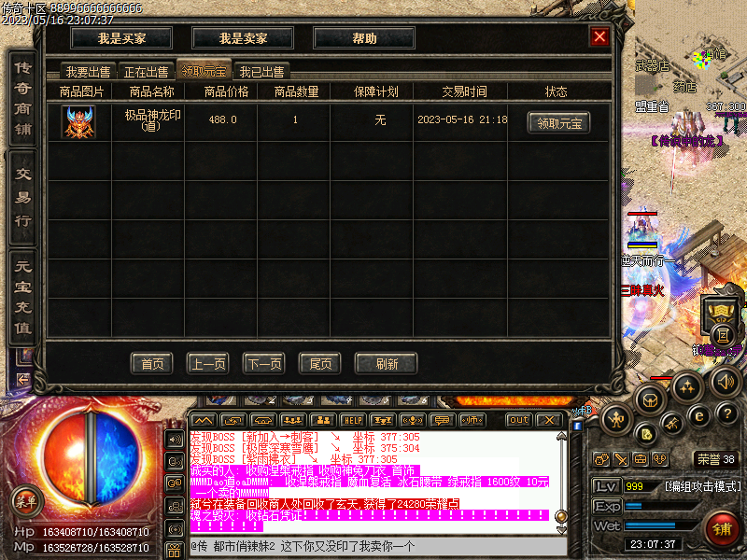Open the "?" help circle icon
The image size is (747, 560).
coord(727,413)
